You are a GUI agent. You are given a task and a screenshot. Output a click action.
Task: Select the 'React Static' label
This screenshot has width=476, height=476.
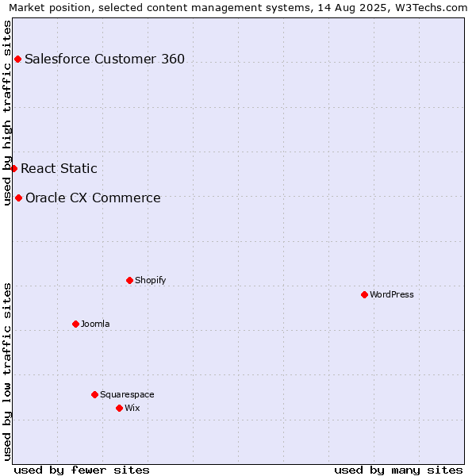tap(59, 168)
